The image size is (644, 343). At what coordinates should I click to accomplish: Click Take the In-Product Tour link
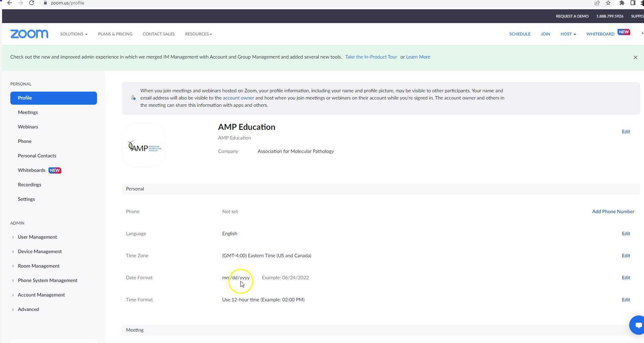click(x=371, y=57)
